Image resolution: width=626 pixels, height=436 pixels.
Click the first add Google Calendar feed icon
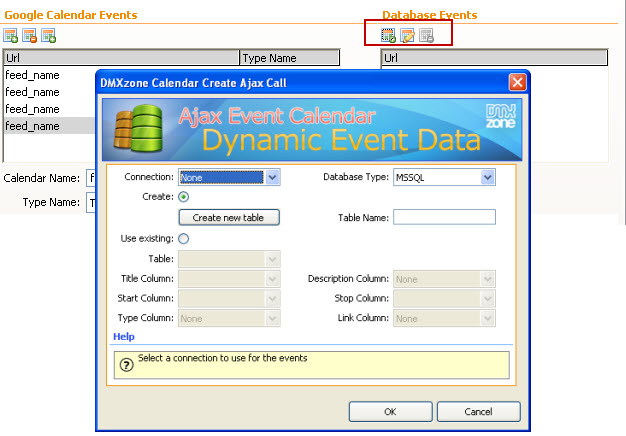(11, 36)
